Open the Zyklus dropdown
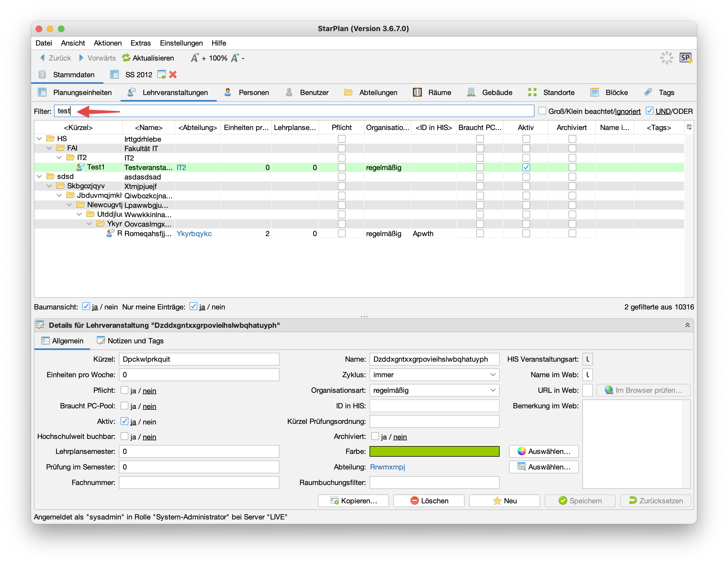Image resolution: width=728 pixels, height=565 pixels. click(434, 375)
